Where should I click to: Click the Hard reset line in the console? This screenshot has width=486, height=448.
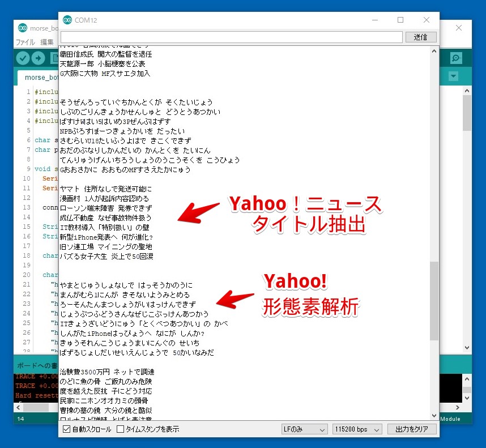[37, 396]
